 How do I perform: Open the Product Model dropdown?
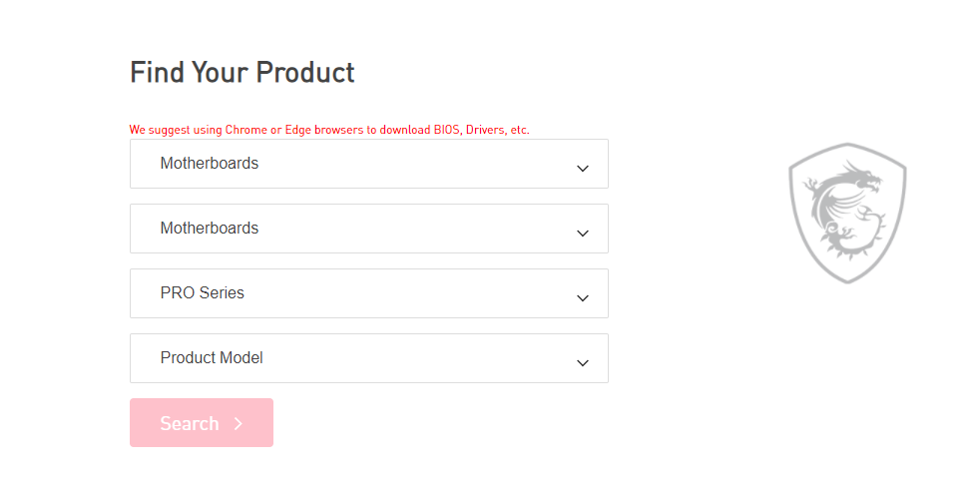click(369, 358)
